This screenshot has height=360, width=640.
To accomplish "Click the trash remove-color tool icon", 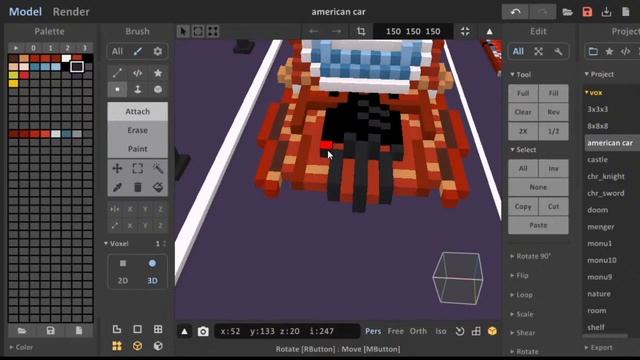I will (x=138, y=187).
